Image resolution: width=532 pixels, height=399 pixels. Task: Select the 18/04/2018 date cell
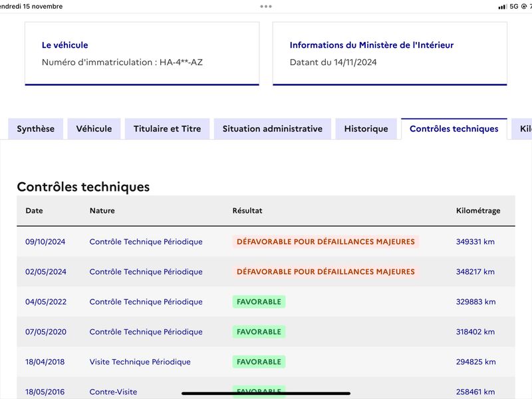(45, 362)
